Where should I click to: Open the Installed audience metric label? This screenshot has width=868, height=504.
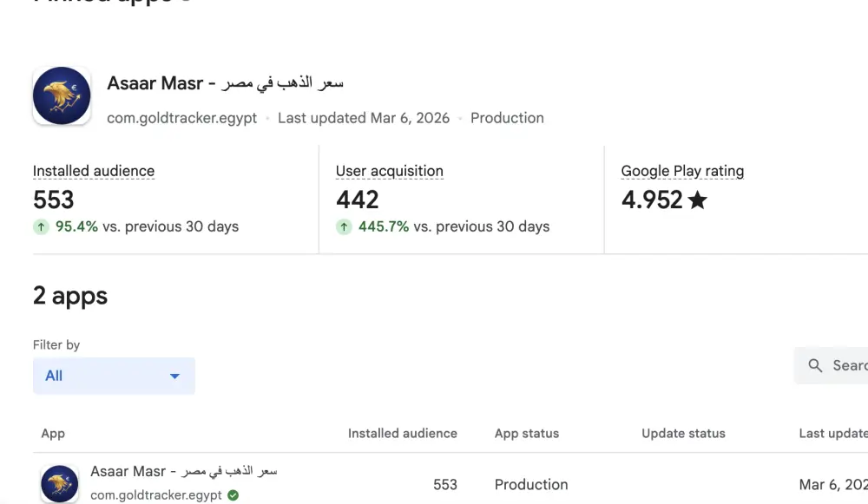94,171
